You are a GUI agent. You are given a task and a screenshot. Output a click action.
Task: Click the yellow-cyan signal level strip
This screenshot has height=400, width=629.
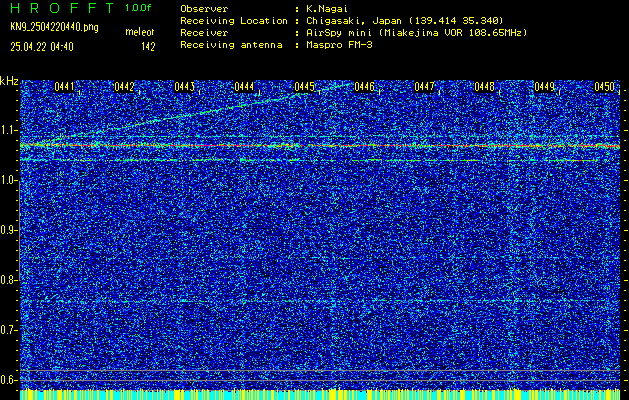coord(320,394)
